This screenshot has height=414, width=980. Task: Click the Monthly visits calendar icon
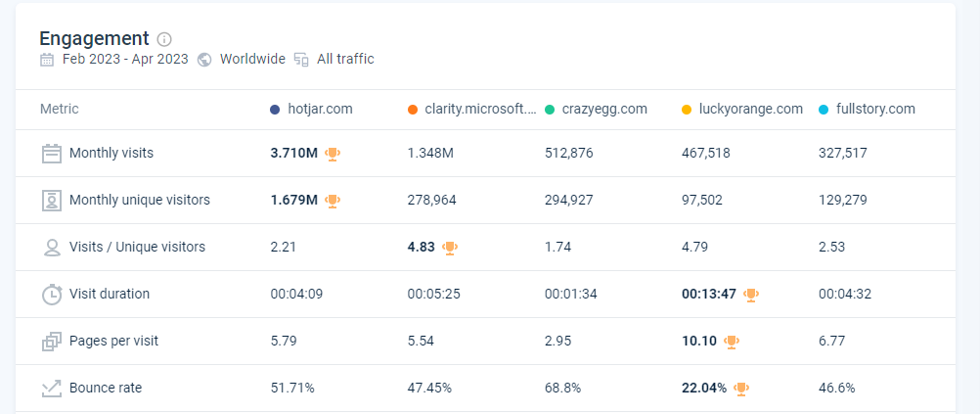click(x=52, y=154)
